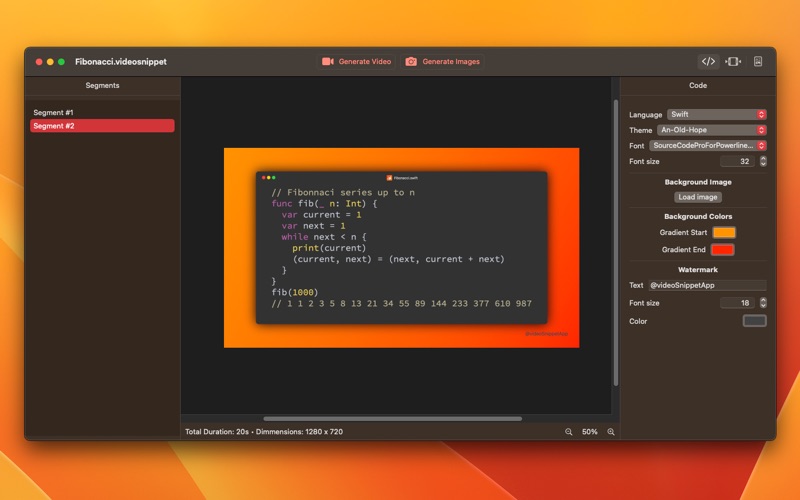Click the watermark Font size field 18
Viewport: 800px width, 500px height.
[x=737, y=303]
